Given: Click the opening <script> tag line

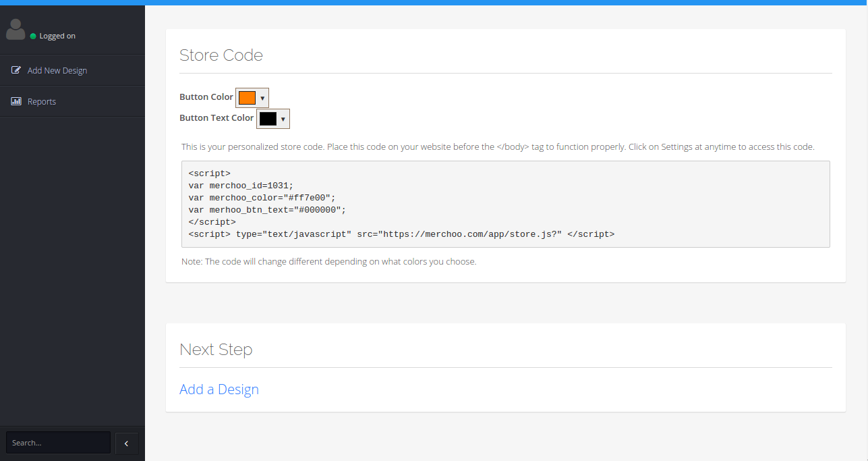Looking at the screenshot, I should (x=210, y=173).
